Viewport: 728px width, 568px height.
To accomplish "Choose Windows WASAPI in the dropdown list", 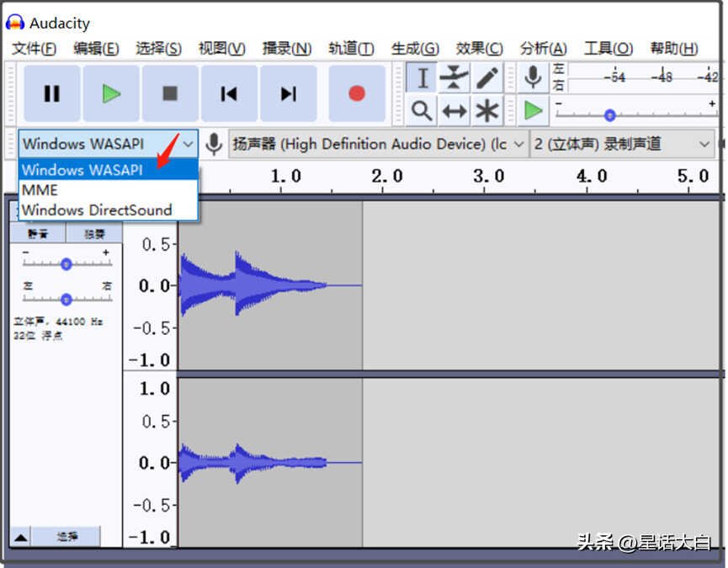I will point(109,170).
